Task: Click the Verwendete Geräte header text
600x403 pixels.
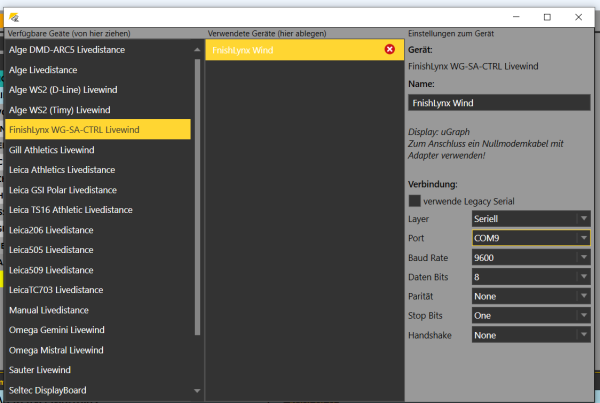Action: click(x=267, y=34)
